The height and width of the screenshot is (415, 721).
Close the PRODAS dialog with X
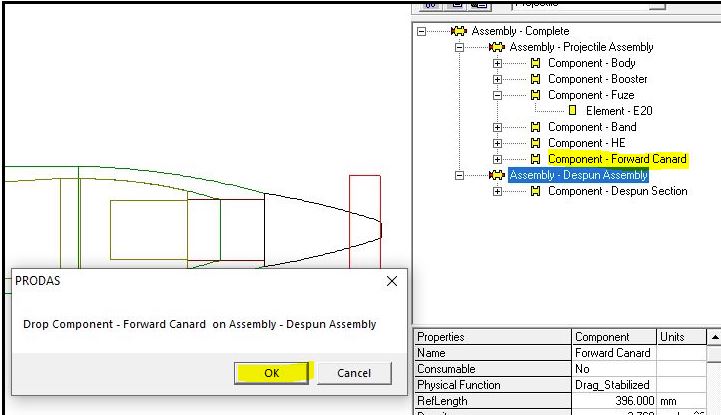pyautogui.click(x=391, y=281)
